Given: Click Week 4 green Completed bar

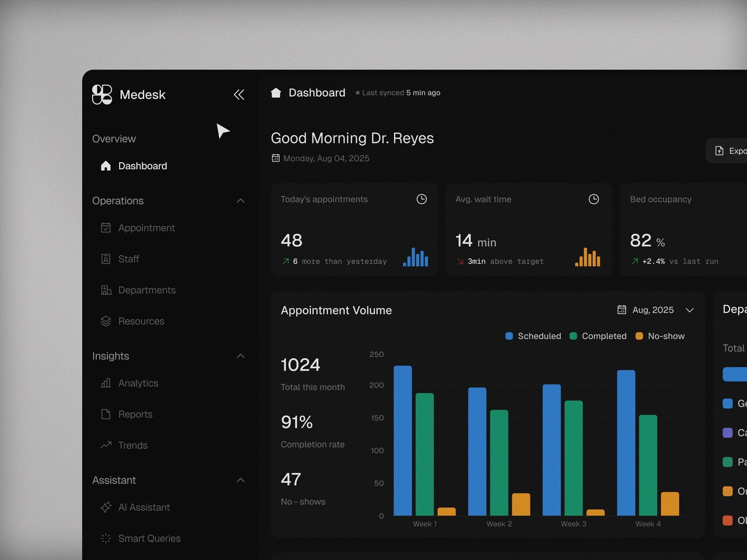Looking at the screenshot, I should [648, 465].
